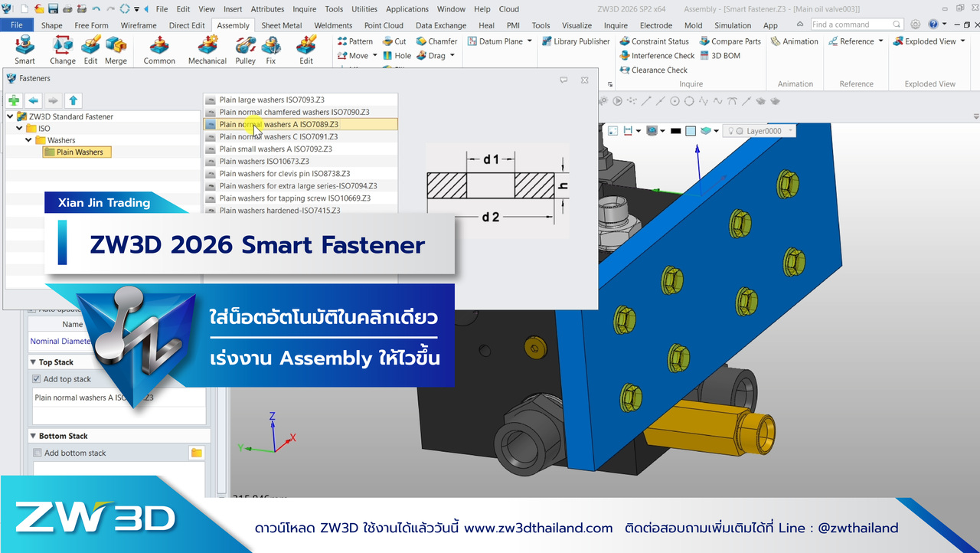Open the Library Publisher tool

[x=576, y=41]
